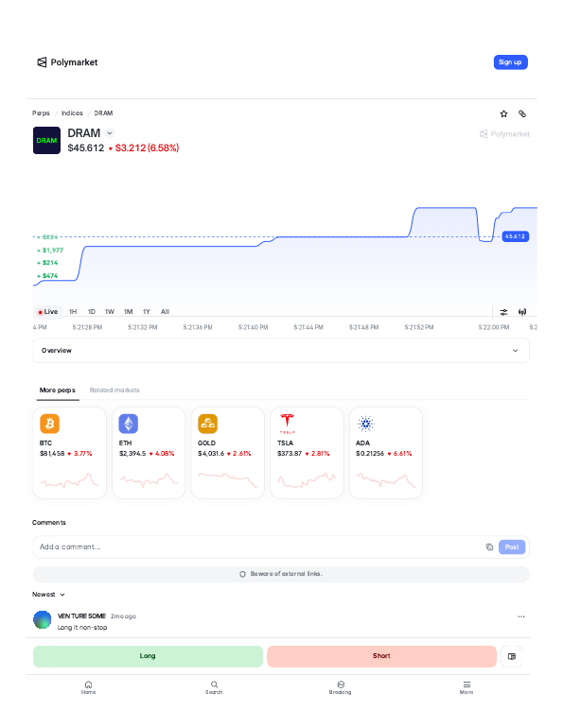The image size is (563, 728).
Task: Toggle the Live chart mode
Action: pyautogui.click(x=47, y=312)
